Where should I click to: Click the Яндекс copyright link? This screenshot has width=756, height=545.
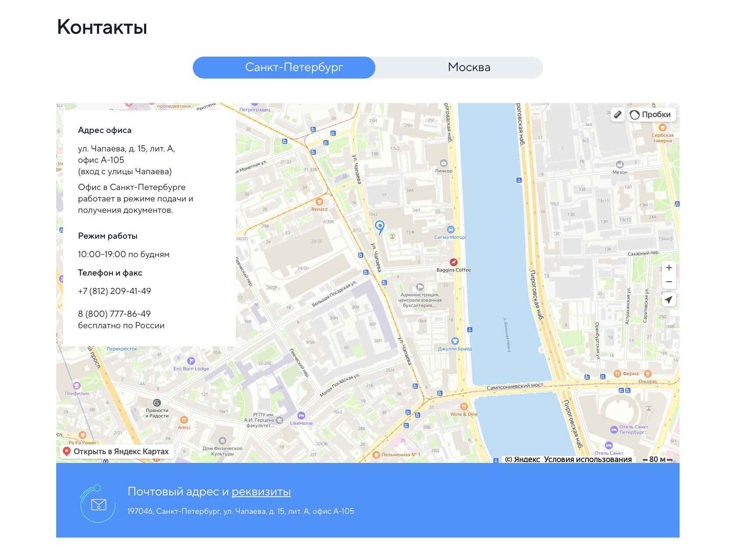click(x=522, y=459)
